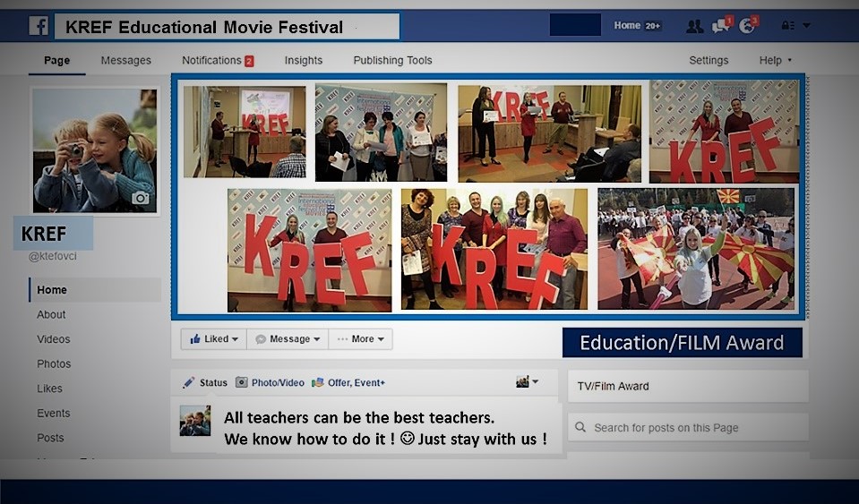Viewport: 859px width, 504px height.
Task: Select Home in the left sidebar
Action: pos(95,290)
